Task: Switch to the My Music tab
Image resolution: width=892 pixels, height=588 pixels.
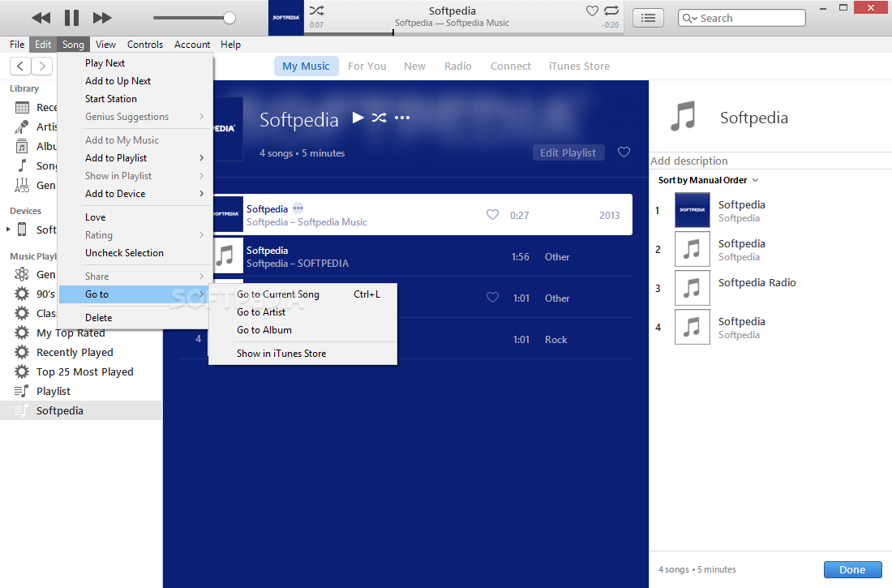Action: (x=306, y=66)
